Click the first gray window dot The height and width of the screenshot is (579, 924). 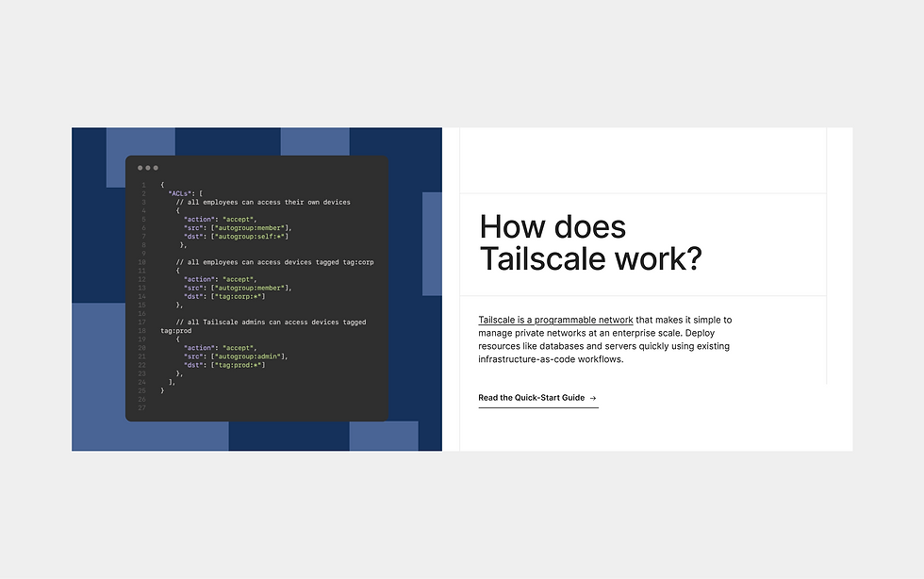tap(140, 168)
